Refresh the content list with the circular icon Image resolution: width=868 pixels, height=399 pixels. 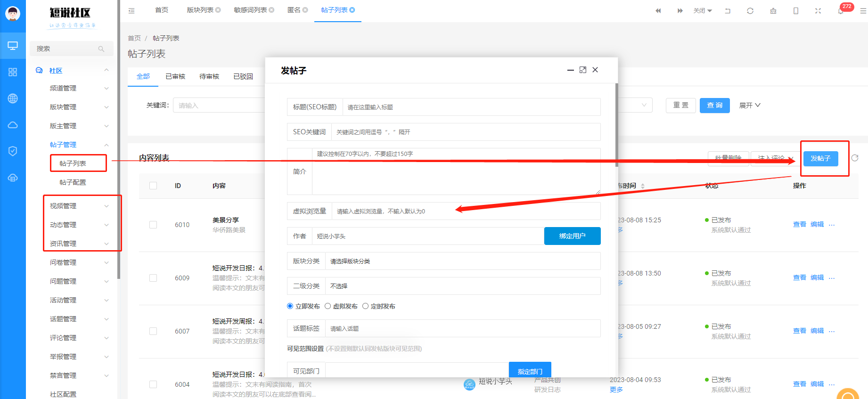pyautogui.click(x=855, y=158)
